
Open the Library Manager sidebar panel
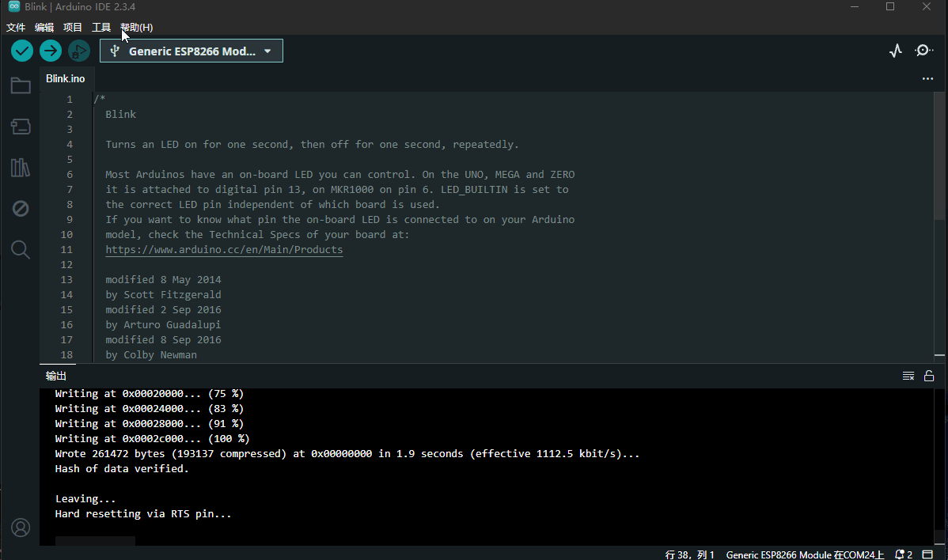point(21,167)
